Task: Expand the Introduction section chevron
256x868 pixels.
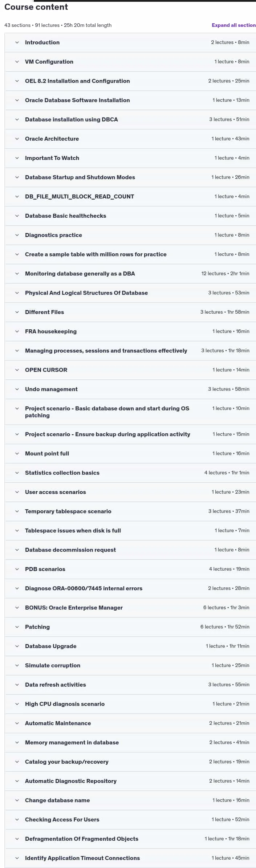Action: coord(17,43)
